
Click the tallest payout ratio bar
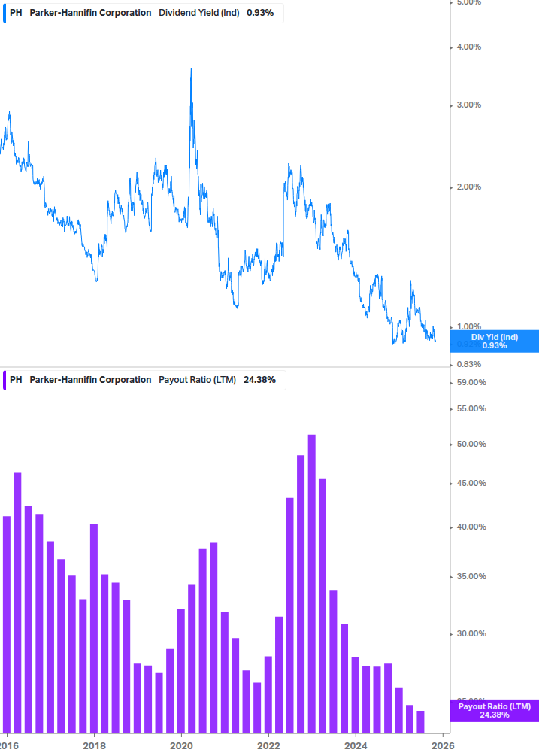click(312, 584)
